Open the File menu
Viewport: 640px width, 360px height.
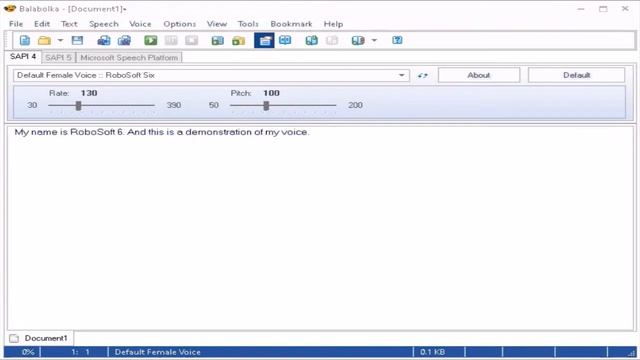click(16, 24)
